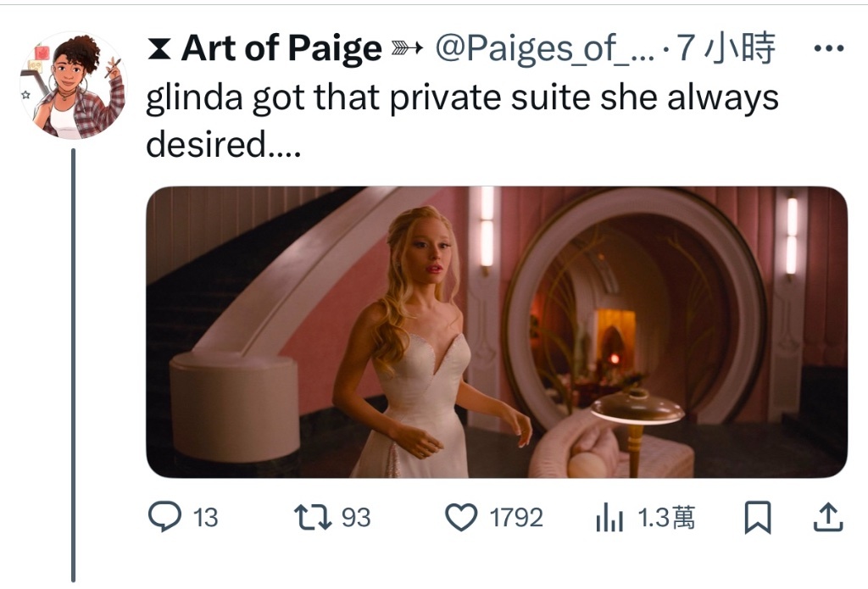The height and width of the screenshot is (589, 868).
Task: Click the repost arrows icon
Action: [312, 517]
